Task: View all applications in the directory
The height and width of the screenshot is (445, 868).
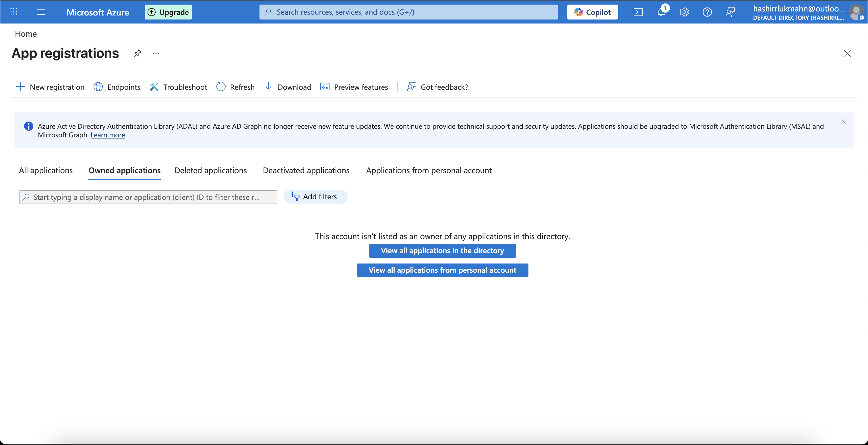Action: pyautogui.click(x=442, y=250)
